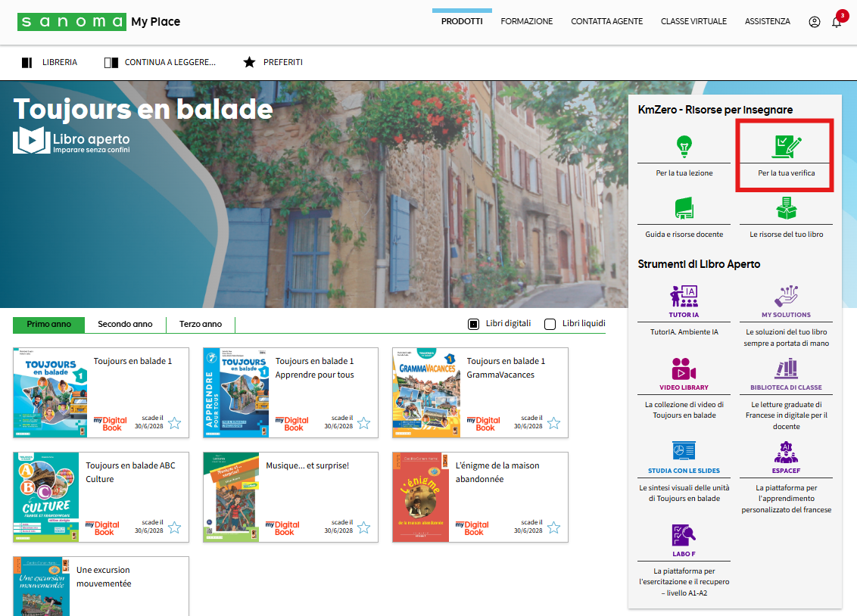Switch to the Secondo anno tab
This screenshot has height=616, width=857.
[x=125, y=325]
